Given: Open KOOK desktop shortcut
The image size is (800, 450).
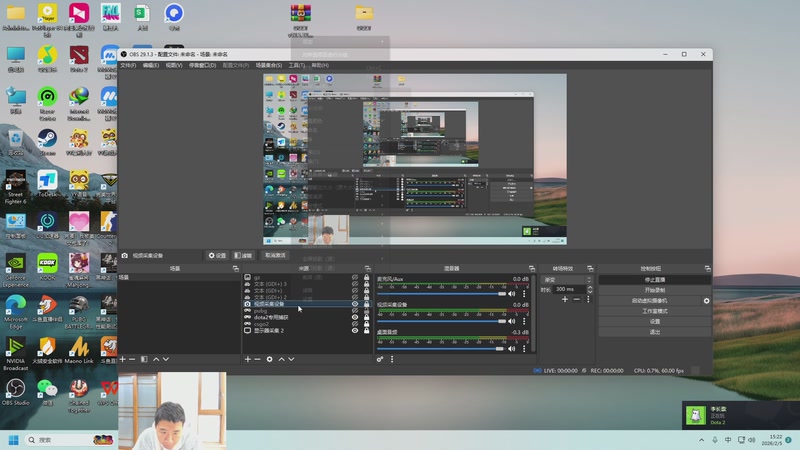Looking at the screenshot, I should (47, 267).
